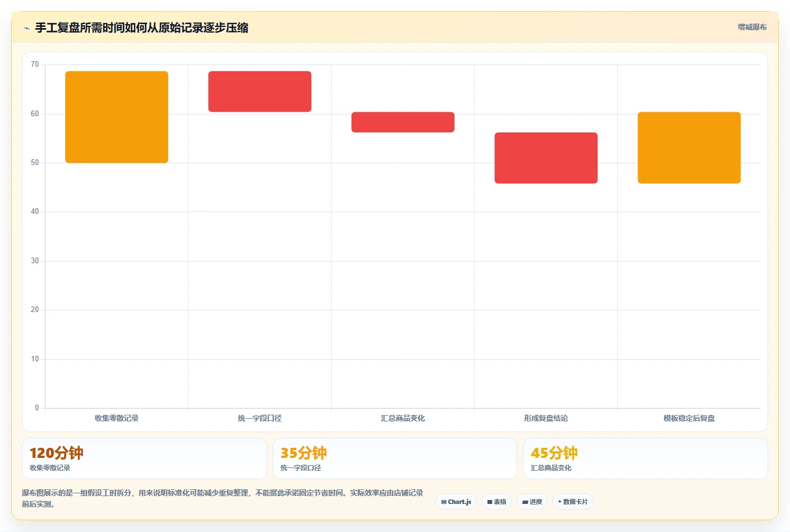Click the red bar for 统一字段口径
This screenshot has width=790, height=532.
tap(260, 91)
